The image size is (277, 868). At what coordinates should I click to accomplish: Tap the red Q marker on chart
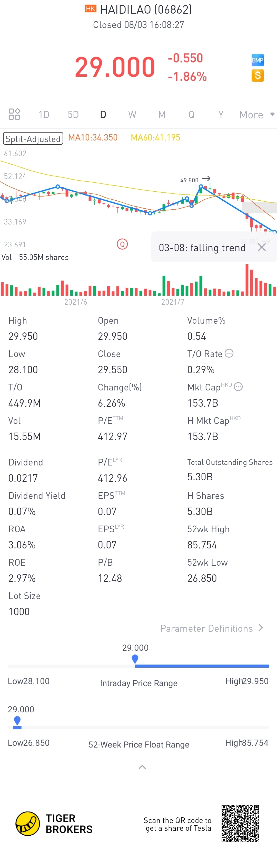(x=122, y=244)
